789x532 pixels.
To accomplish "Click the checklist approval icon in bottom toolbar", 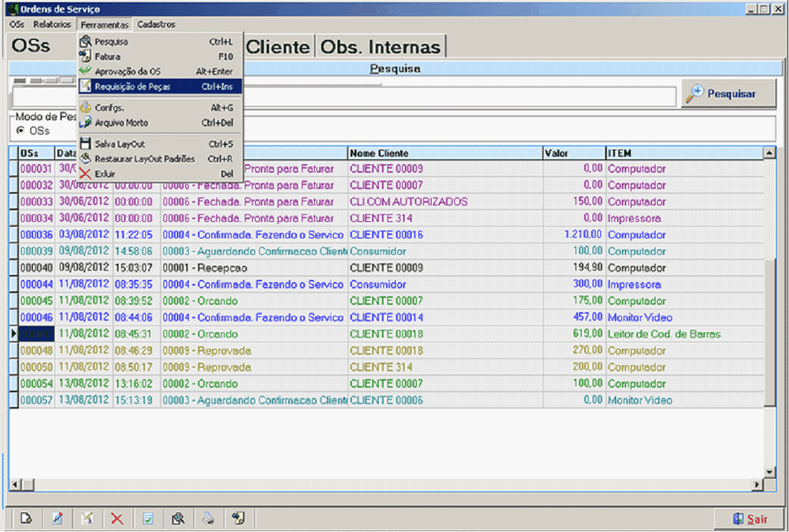I will (x=147, y=519).
